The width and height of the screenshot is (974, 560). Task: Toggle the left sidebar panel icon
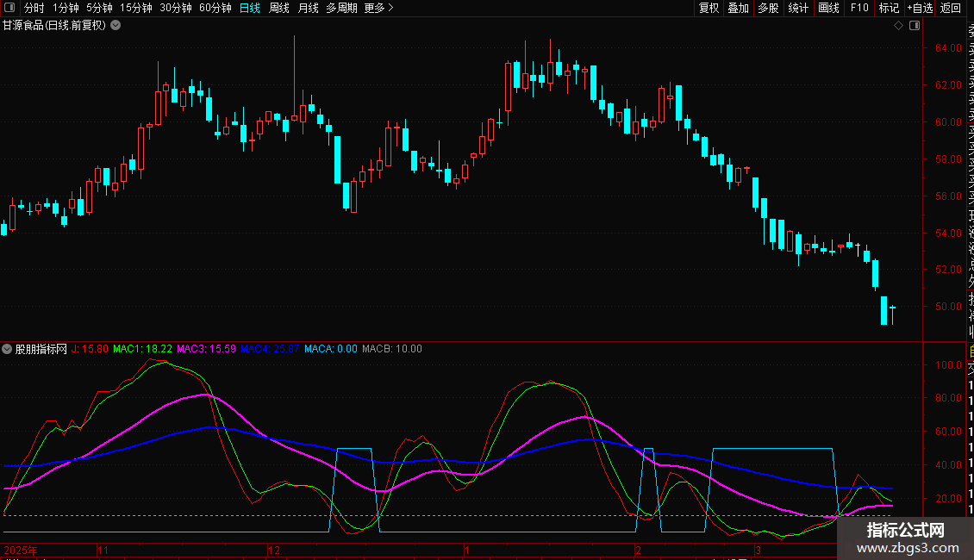tap(9, 8)
